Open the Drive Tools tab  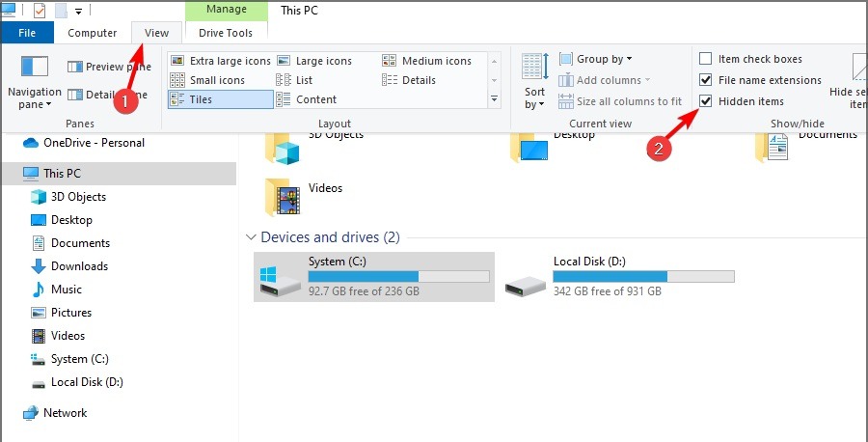point(226,33)
